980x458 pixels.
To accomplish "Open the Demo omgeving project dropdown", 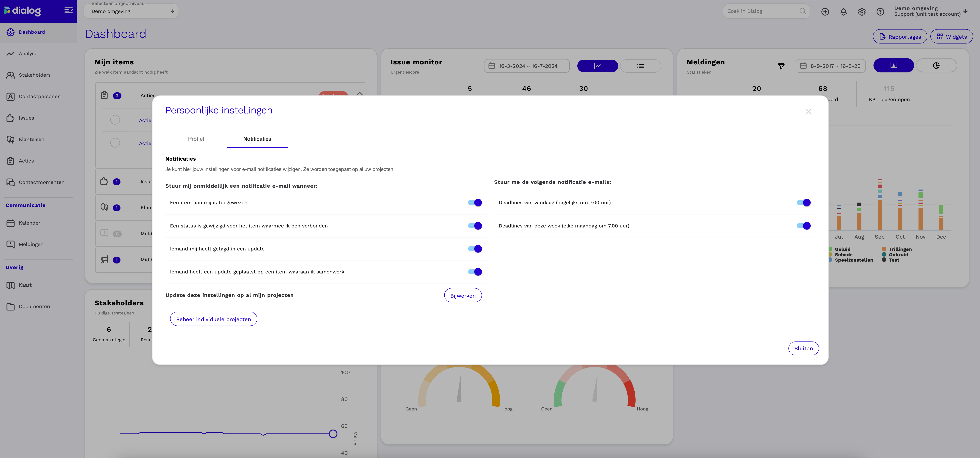I will tap(131, 11).
